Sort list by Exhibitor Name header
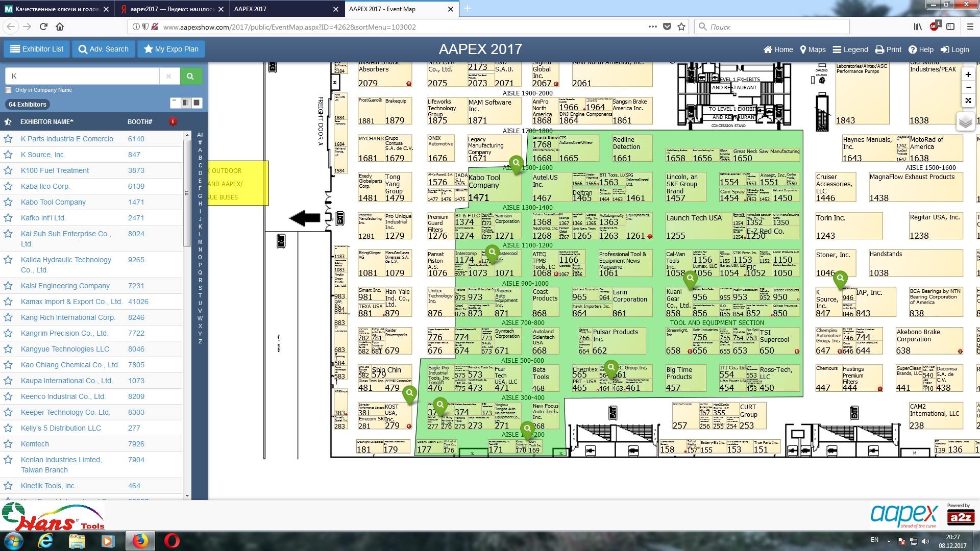980x551 pixels. click(x=47, y=122)
